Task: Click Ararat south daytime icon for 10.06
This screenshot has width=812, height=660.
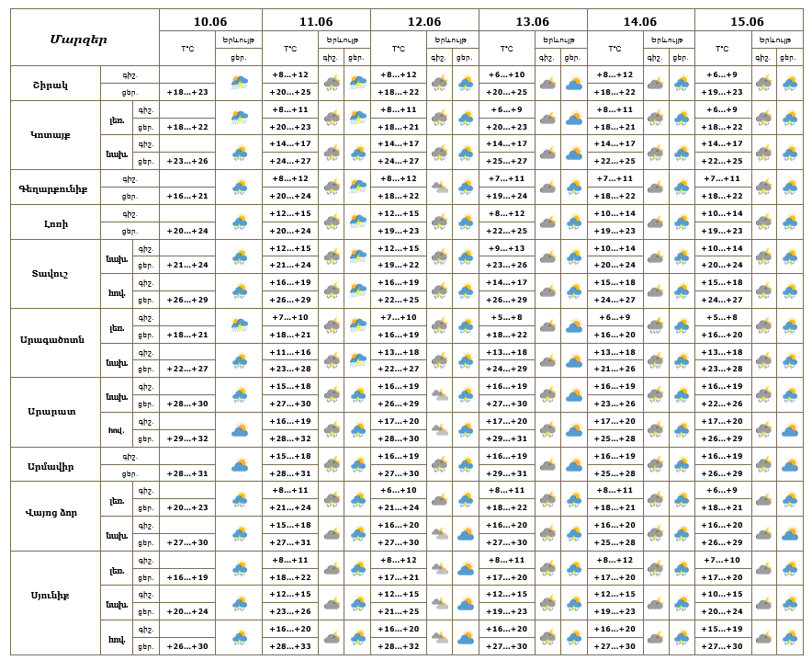Action: pyautogui.click(x=239, y=430)
